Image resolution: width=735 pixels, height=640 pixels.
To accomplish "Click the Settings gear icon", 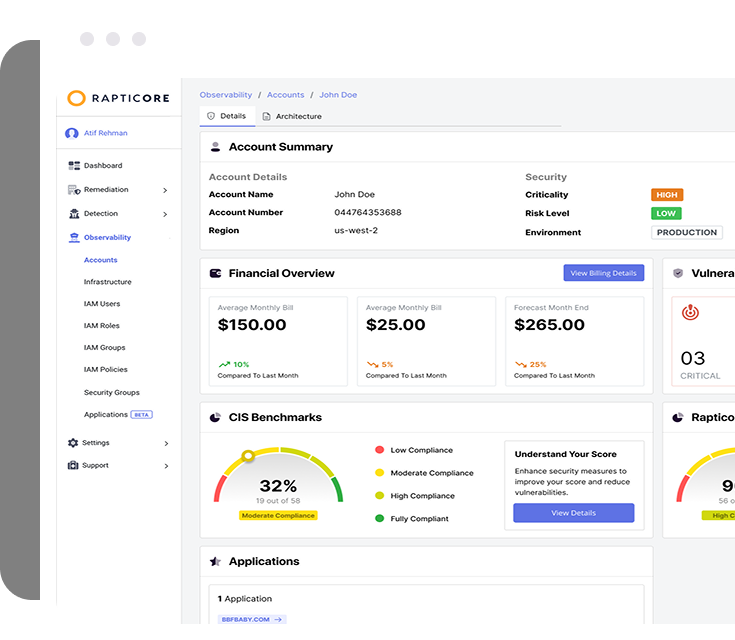I will pyautogui.click(x=73, y=442).
